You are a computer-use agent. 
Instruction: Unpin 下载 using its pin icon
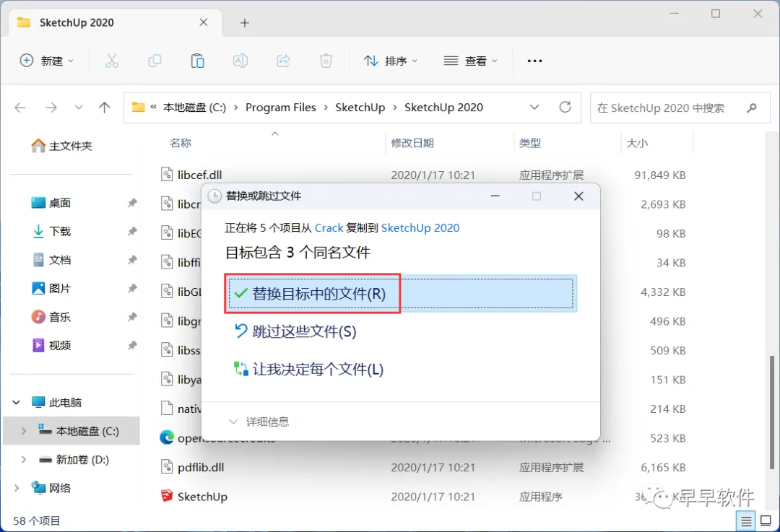(132, 231)
